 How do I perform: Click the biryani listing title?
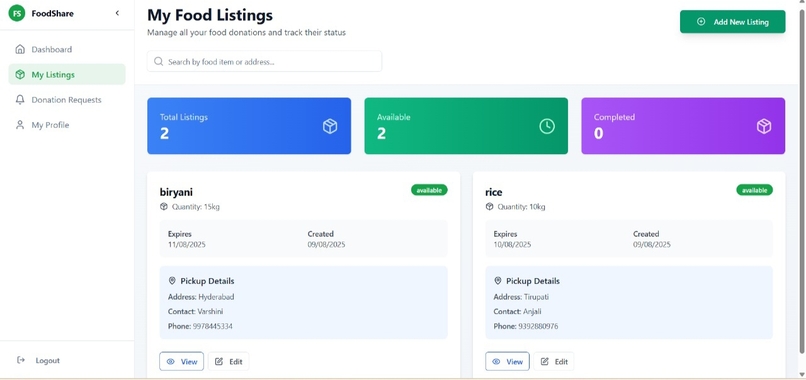[x=176, y=192]
